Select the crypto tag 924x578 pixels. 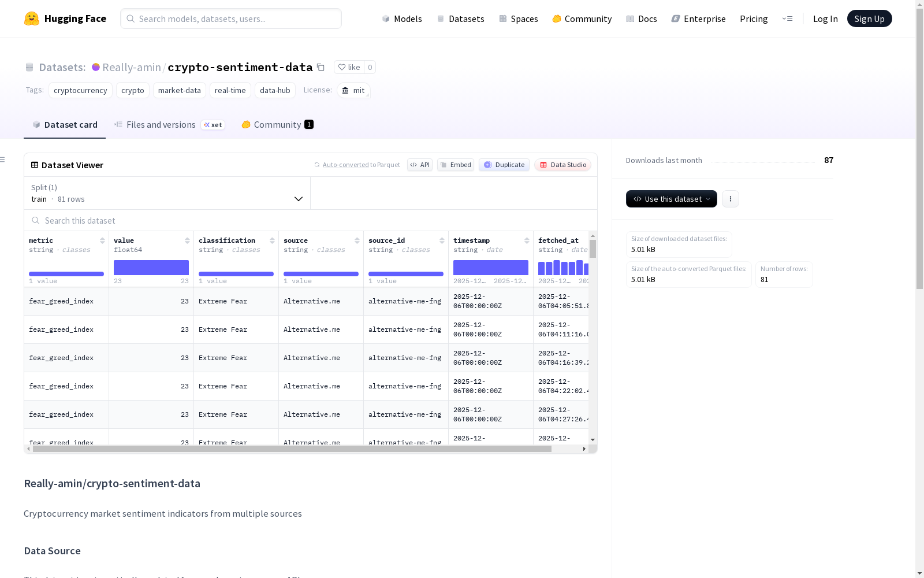[133, 90]
